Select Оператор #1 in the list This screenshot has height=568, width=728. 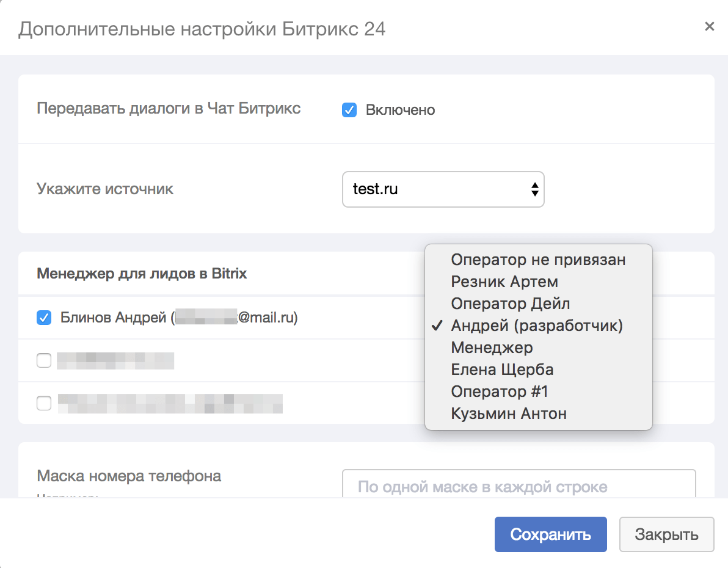(x=538, y=391)
